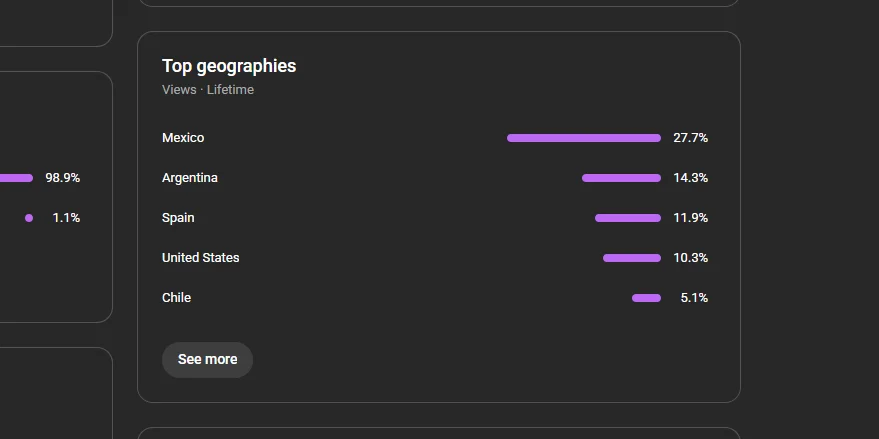Click the 5.1% Chile percentage
879x439 pixels.
(x=694, y=298)
